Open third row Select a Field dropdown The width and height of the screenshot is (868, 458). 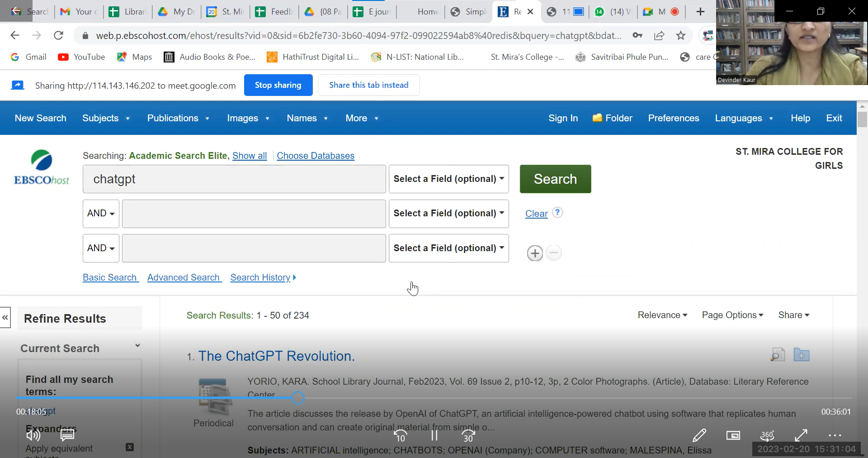click(x=448, y=248)
